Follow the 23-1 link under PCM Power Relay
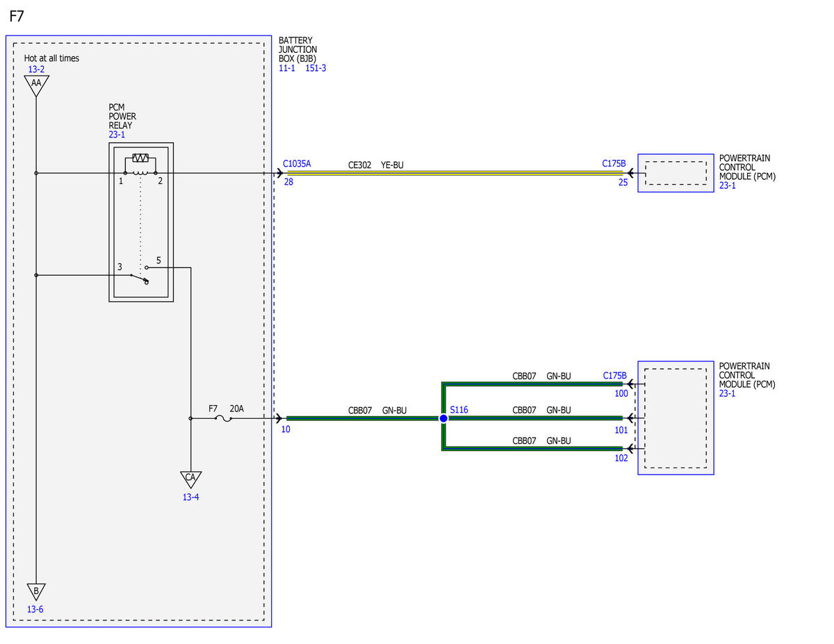 pyautogui.click(x=117, y=135)
